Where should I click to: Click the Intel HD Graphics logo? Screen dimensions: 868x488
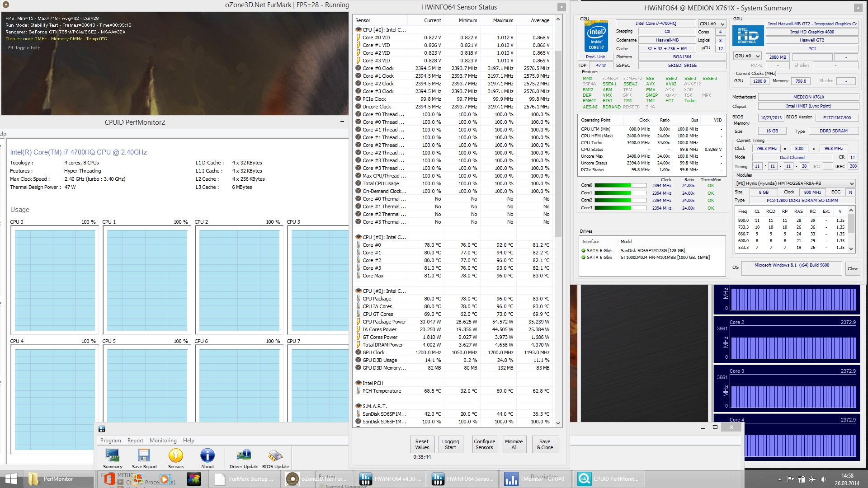click(748, 36)
